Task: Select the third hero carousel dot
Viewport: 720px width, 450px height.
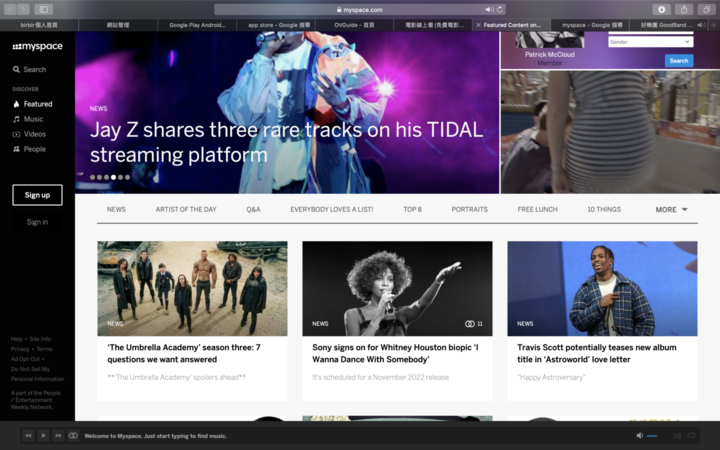Action: click(106, 177)
